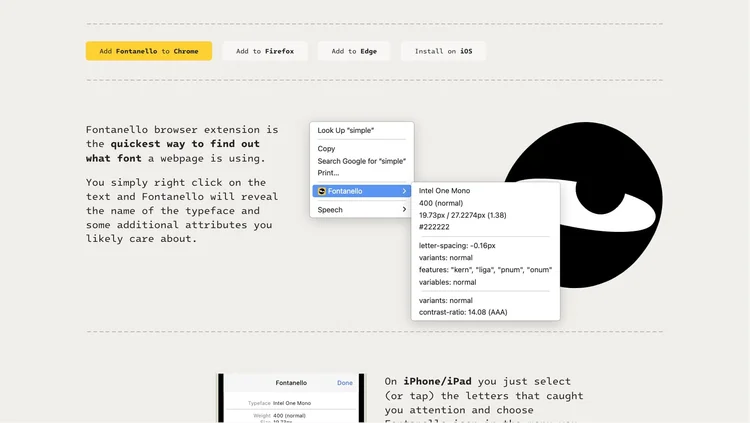This screenshot has height=423, width=750.
Task: Click the iPhone/iPad bold heading text
Action: coord(437,381)
